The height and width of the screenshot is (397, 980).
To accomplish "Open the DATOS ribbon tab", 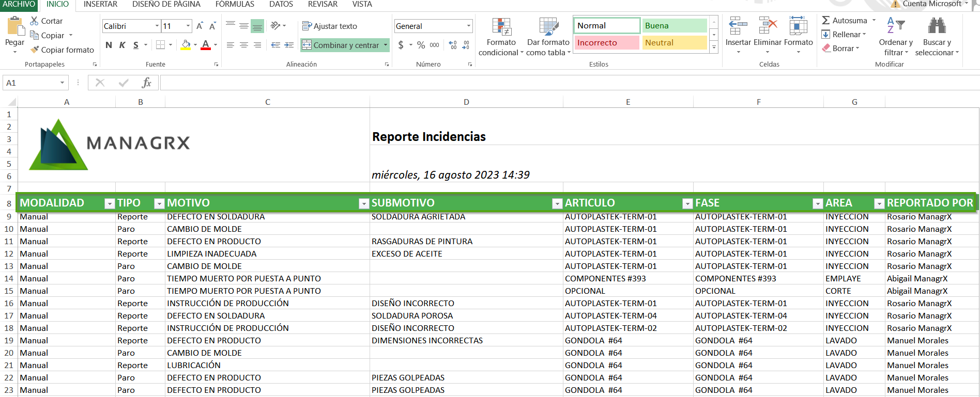I will point(281,4).
